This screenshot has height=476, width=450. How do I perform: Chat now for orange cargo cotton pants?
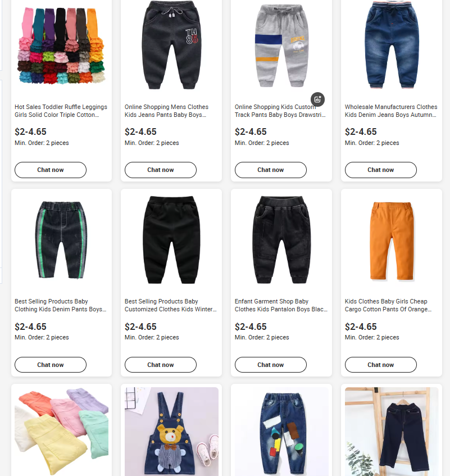381,365
